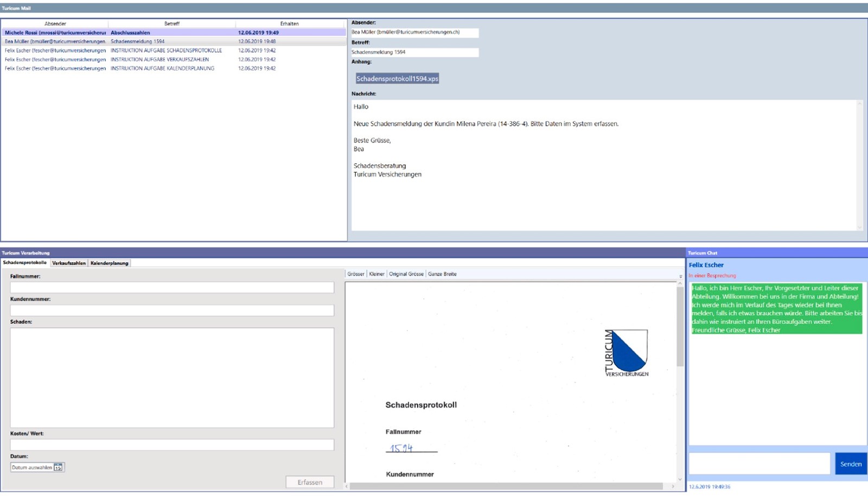Image resolution: width=868 pixels, height=501 pixels.
Task: Click the Kosten/Wert input field
Action: point(172,445)
